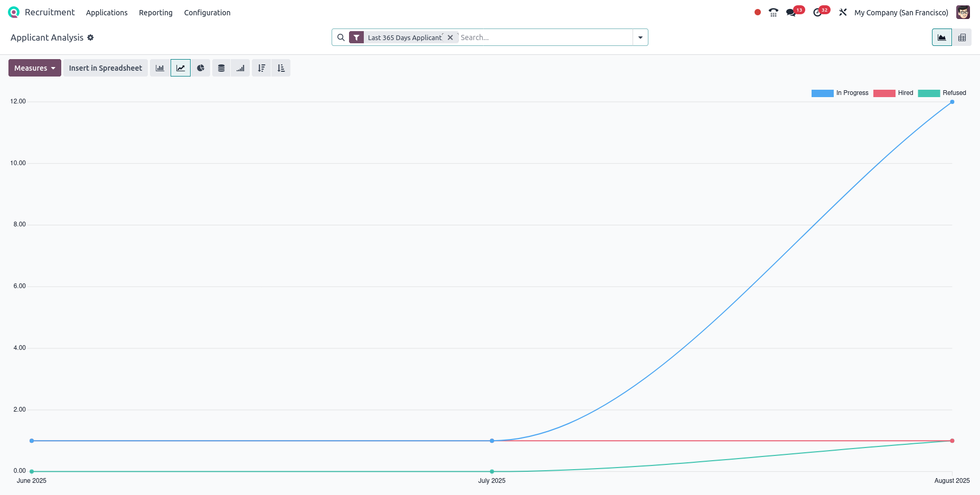The height and width of the screenshot is (495, 980).
Task: Open the Reporting menu
Action: point(156,13)
